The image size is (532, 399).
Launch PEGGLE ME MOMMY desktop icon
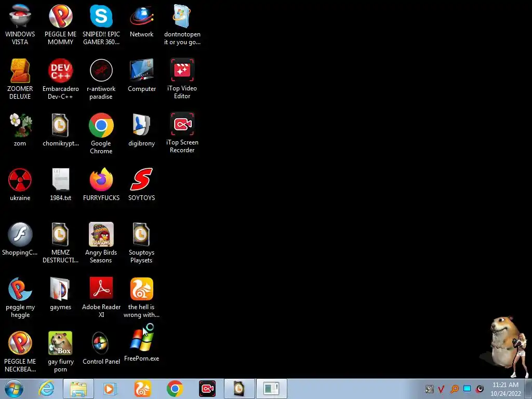pyautogui.click(x=60, y=25)
